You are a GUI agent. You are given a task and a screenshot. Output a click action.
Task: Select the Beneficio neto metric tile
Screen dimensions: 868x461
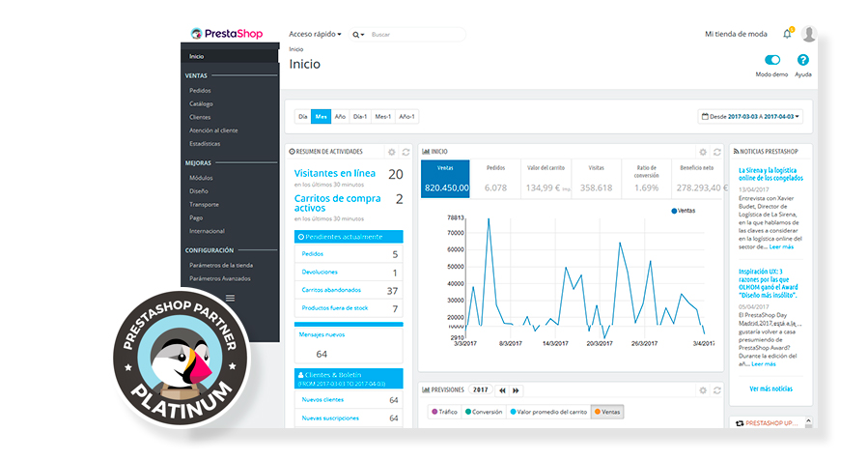click(x=696, y=179)
